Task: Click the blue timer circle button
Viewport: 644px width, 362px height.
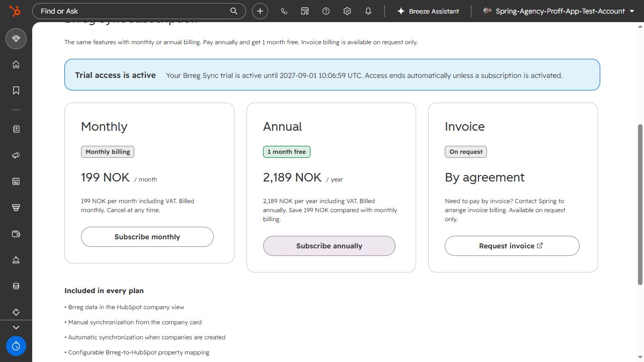Action: (16, 346)
